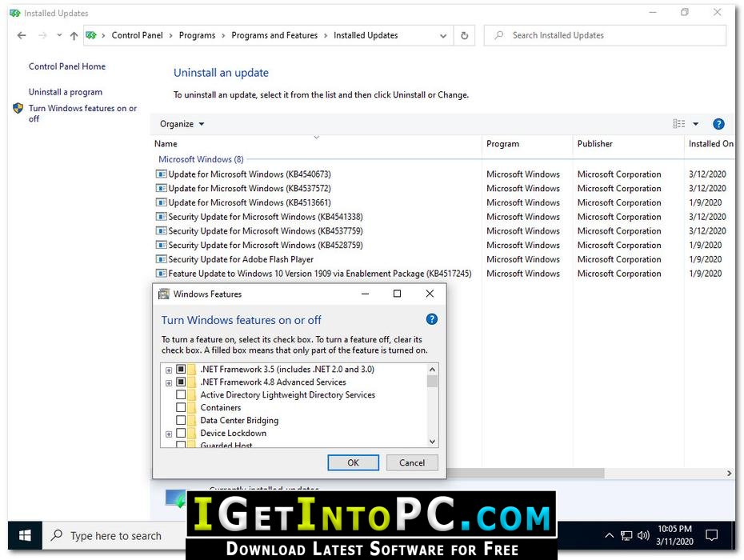
Task: Open the recent locations dropdown arrow
Action: coord(59,35)
